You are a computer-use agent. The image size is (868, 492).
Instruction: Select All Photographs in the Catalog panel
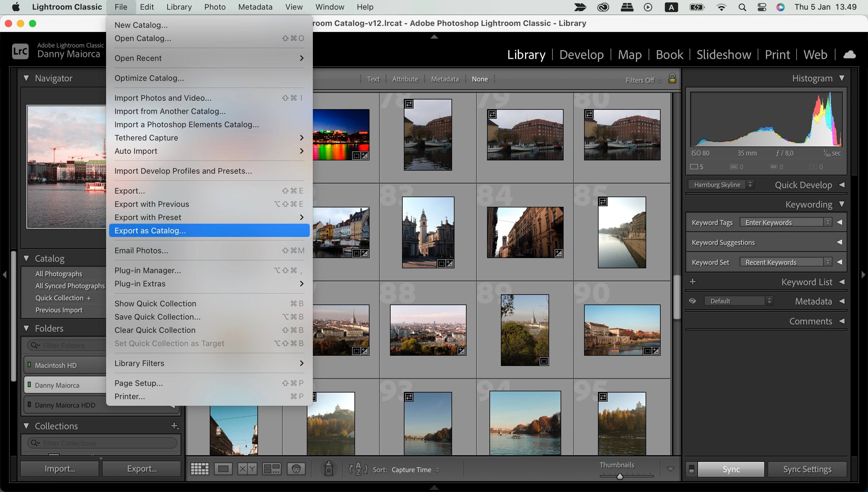59,274
